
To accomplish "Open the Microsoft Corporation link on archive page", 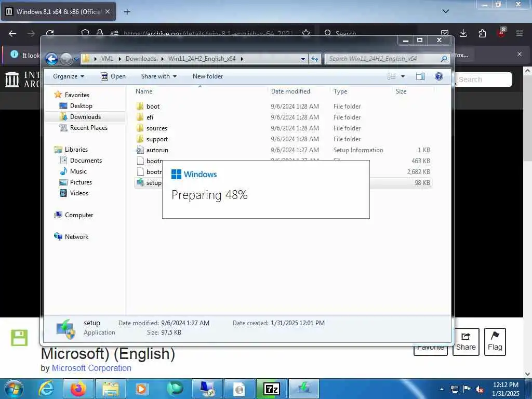I will coord(91,368).
